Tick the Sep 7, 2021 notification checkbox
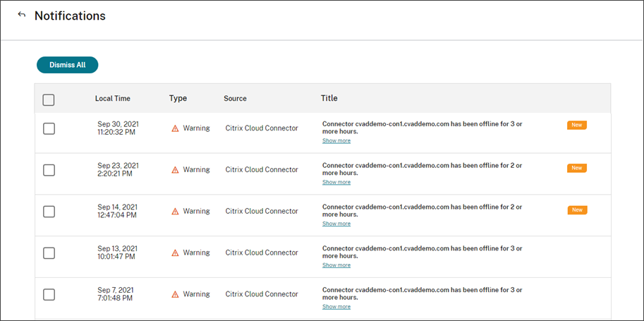Viewport: 644px width, 321px height. 49,294
